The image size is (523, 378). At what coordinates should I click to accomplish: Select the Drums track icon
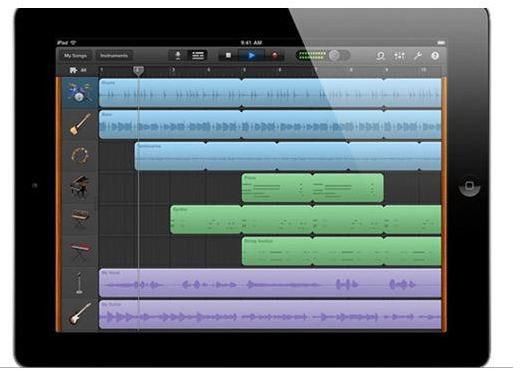(79, 92)
